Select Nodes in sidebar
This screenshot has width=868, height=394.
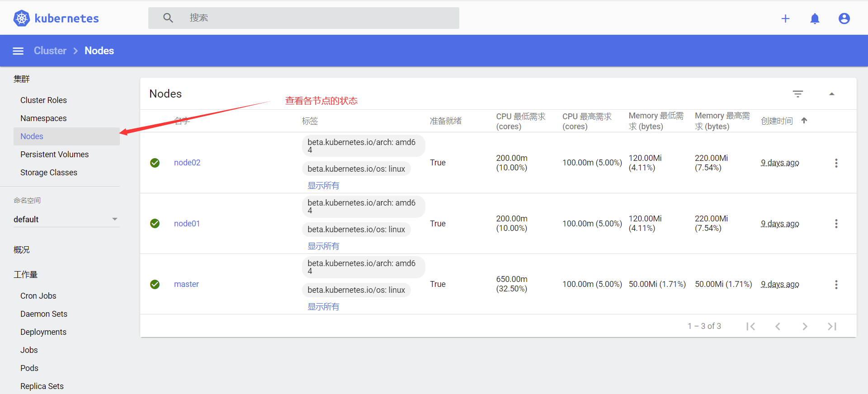(66, 136)
